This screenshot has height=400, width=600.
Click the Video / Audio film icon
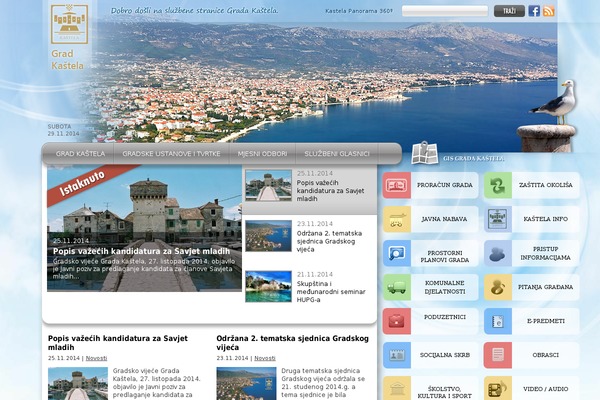(498, 388)
